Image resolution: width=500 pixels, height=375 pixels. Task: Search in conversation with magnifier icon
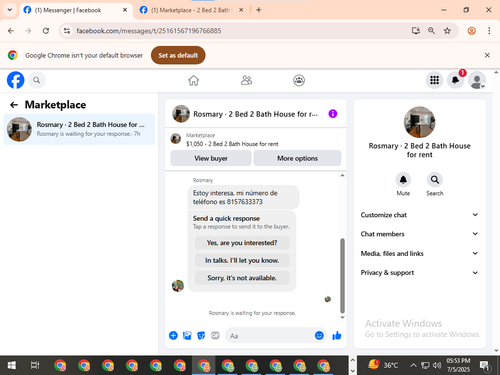pos(435,180)
